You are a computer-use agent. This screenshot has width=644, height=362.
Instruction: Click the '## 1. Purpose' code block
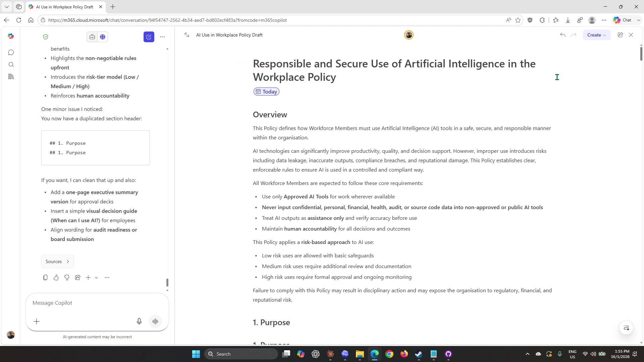(96, 148)
